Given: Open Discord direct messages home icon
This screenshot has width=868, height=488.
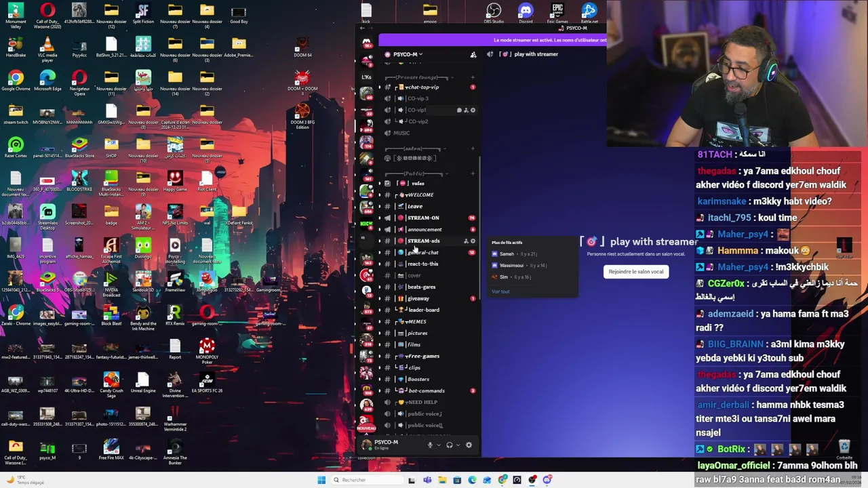Looking at the screenshot, I should pyautogui.click(x=367, y=43).
